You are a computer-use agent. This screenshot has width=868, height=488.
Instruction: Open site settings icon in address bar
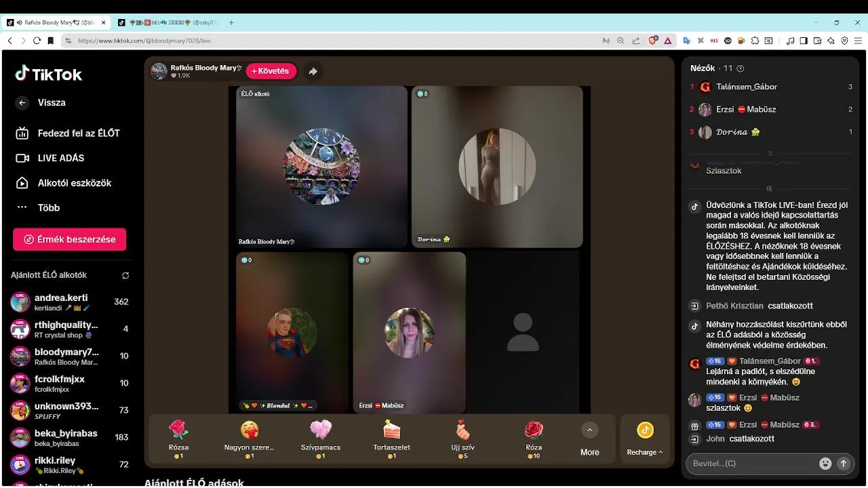click(x=68, y=41)
